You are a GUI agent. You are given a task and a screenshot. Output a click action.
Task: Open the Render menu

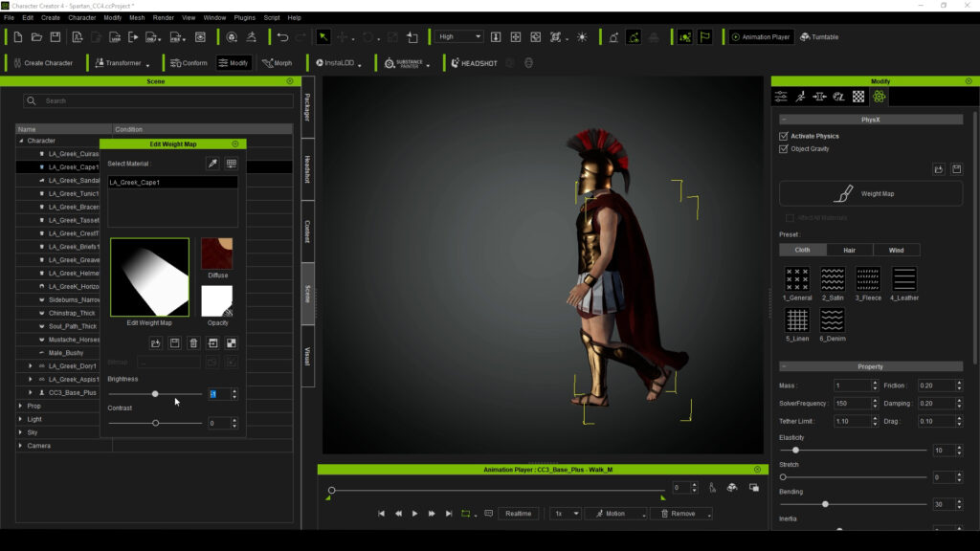[163, 17]
